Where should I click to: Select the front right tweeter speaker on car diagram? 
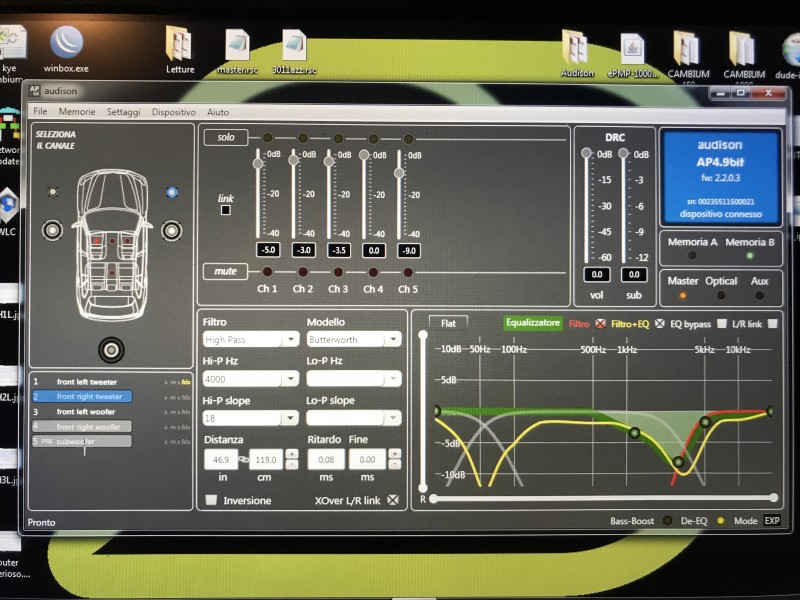(172, 192)
